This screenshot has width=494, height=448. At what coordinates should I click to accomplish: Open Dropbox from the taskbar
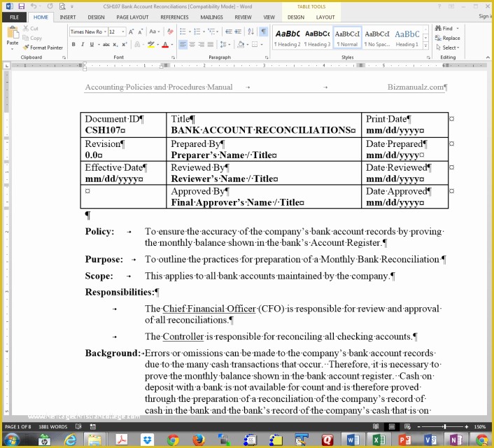click(147, 440)
